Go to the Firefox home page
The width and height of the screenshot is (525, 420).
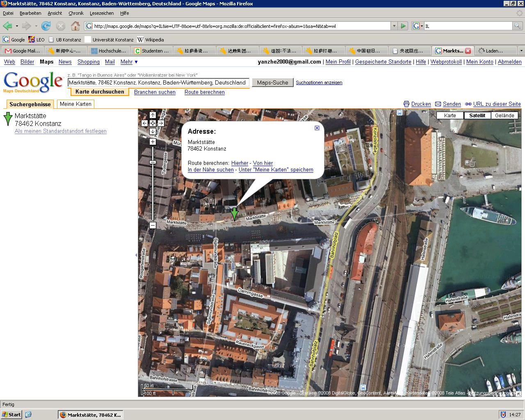coord(75,26)
